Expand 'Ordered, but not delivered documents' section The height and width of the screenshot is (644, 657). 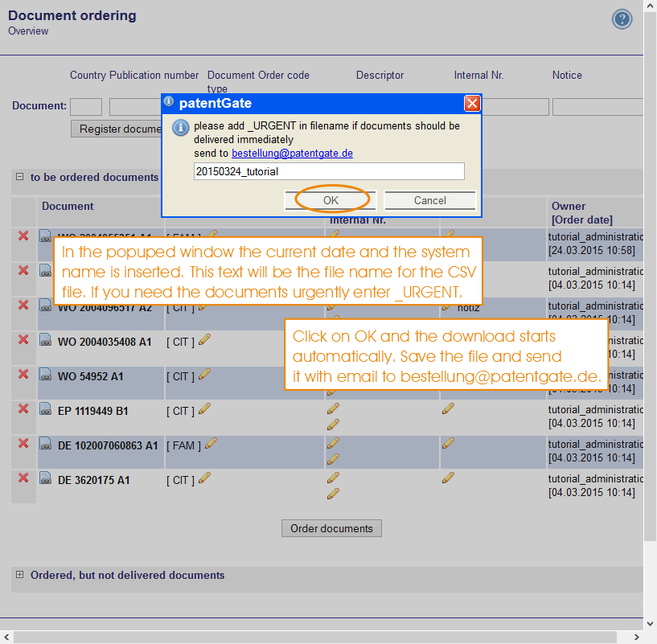point(19,575)
